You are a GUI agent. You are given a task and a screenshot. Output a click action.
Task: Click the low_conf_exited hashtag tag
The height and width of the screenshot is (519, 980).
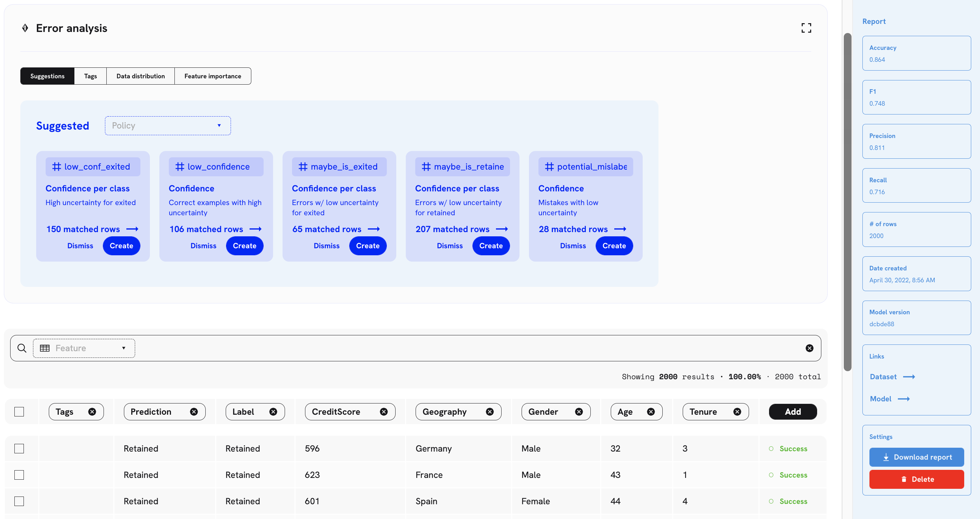click(92, 167)
